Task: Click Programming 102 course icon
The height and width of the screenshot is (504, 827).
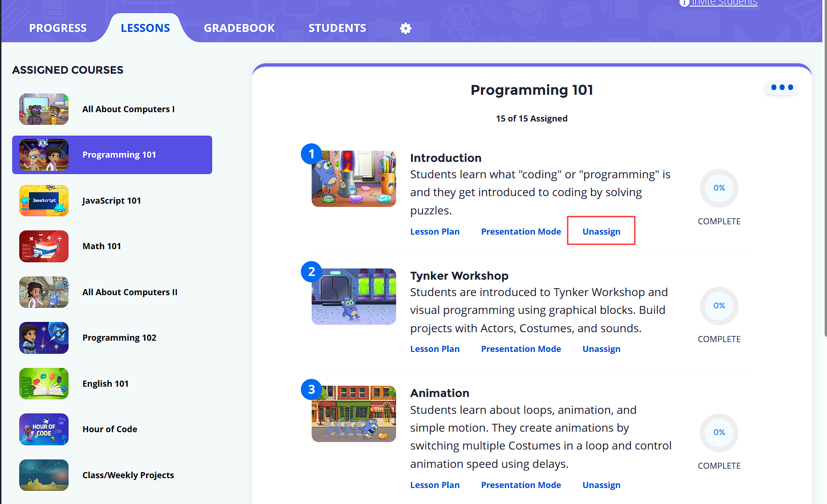Action: pos(44,338)
